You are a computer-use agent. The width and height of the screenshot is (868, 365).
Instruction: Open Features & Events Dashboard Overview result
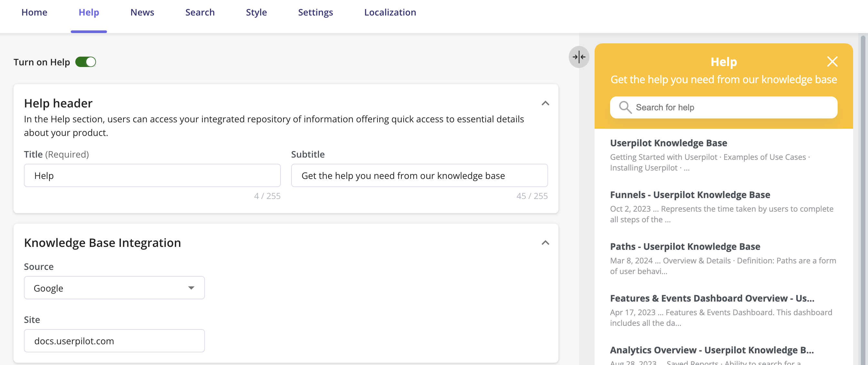click(712, 298)
